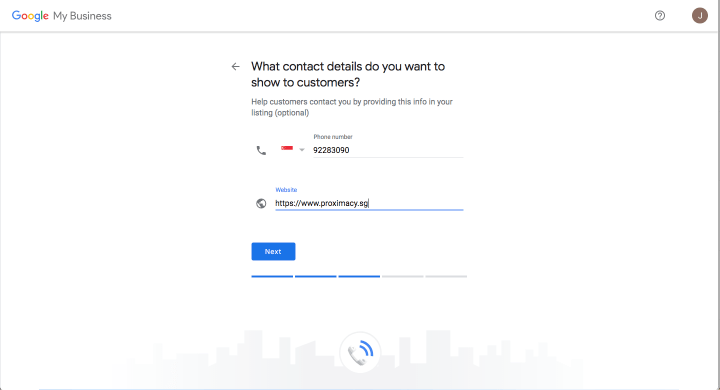Open the Help question mark icon
The width and height of the screenshot is (720, 390).
660,16
